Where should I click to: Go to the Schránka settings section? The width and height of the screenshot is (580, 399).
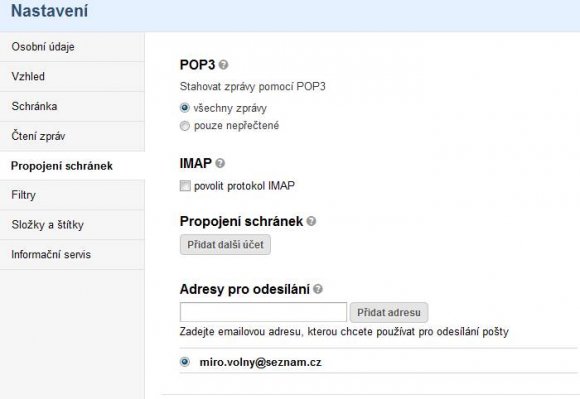click(72, 106)
